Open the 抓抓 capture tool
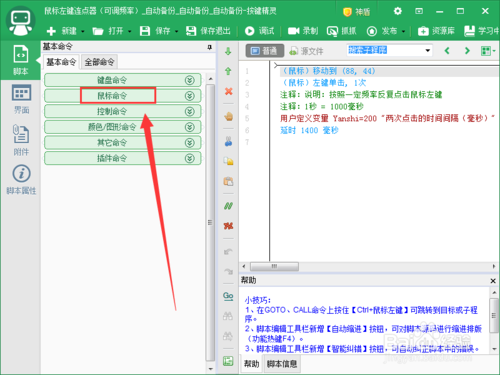 click(x=342, y=31)
